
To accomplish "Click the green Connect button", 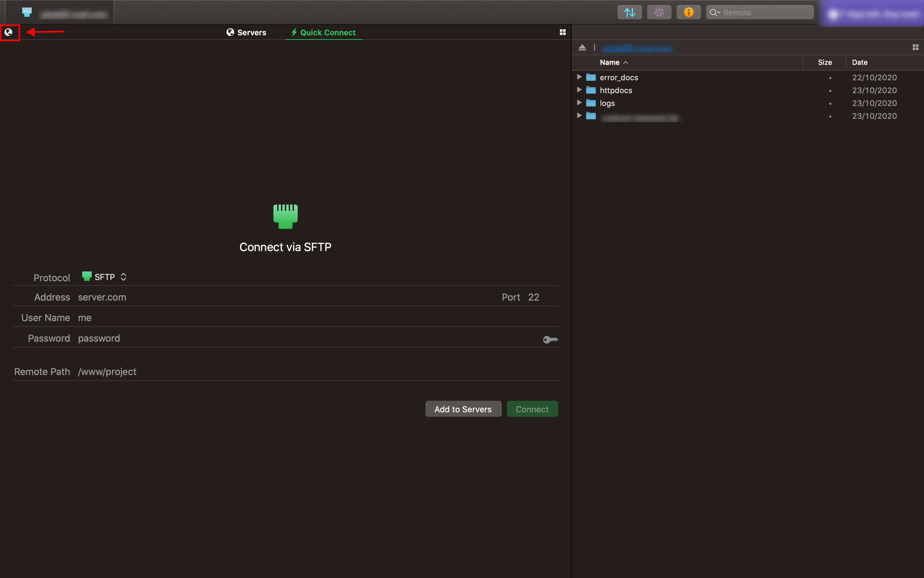I will coord(532,409).
